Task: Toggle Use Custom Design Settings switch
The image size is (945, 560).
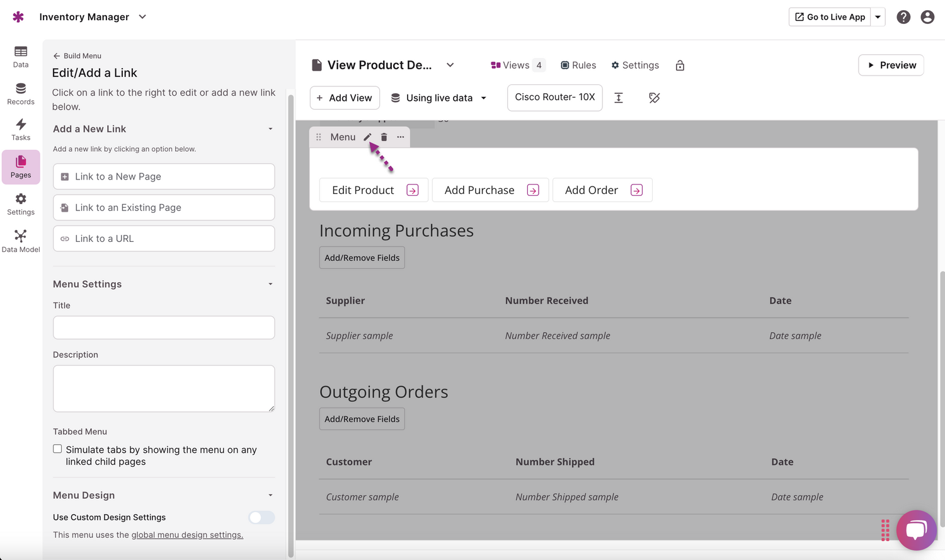Action: pos(261,517)
